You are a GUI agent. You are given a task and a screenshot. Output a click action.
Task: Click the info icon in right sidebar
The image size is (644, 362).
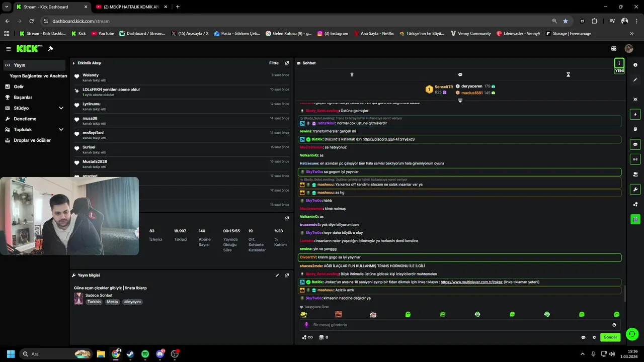coord(635,65)
